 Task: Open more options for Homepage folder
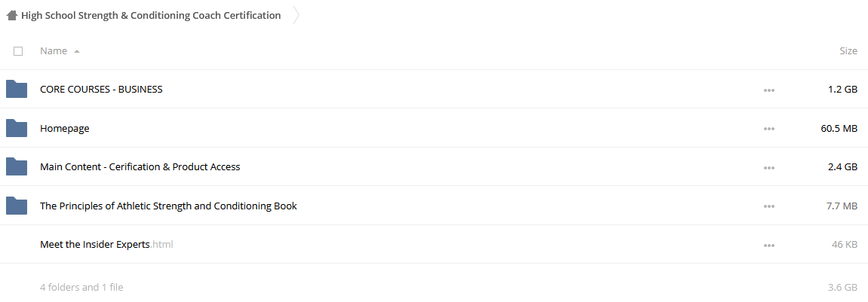[x=769, y=128]
